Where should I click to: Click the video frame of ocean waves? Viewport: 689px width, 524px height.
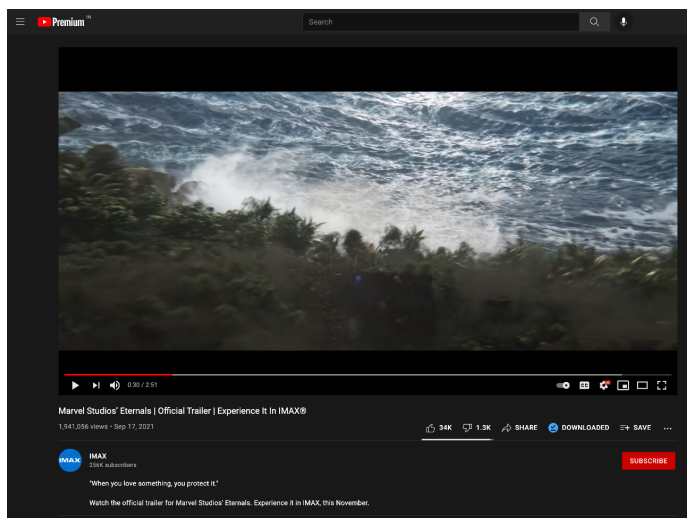point(367,221)
